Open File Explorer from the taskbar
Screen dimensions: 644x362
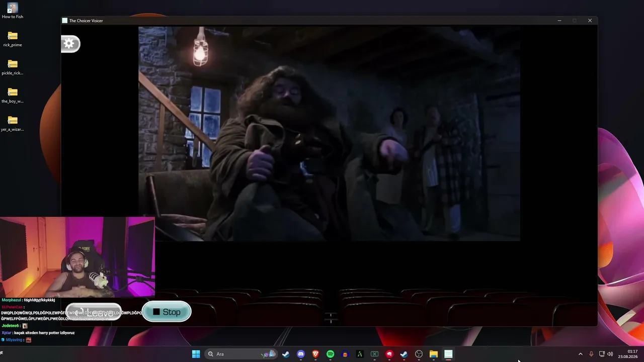433,354
